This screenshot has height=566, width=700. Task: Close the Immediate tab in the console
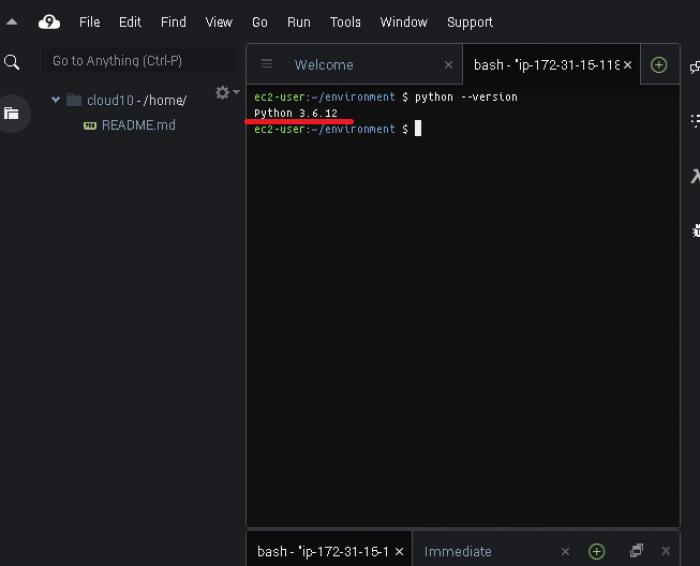coord(565,551)
